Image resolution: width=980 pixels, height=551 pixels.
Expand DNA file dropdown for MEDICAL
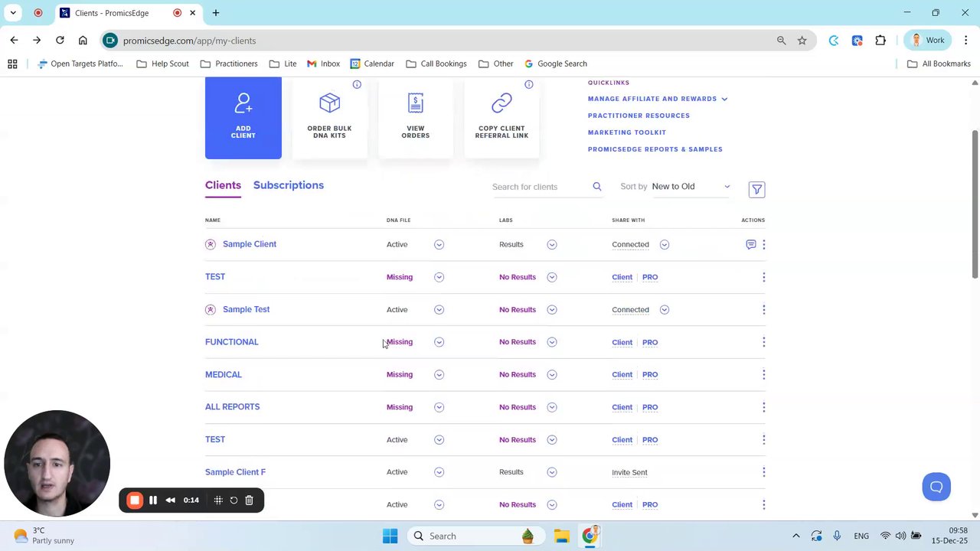(x=439, y=374)
